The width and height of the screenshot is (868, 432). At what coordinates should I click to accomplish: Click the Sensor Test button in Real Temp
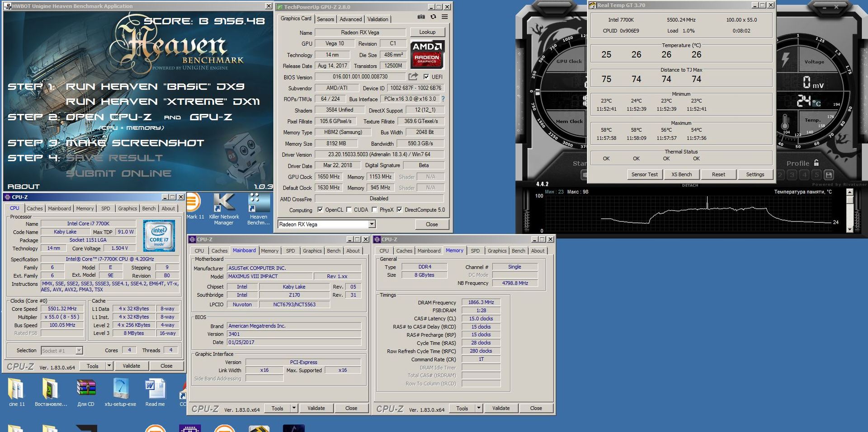645,174
